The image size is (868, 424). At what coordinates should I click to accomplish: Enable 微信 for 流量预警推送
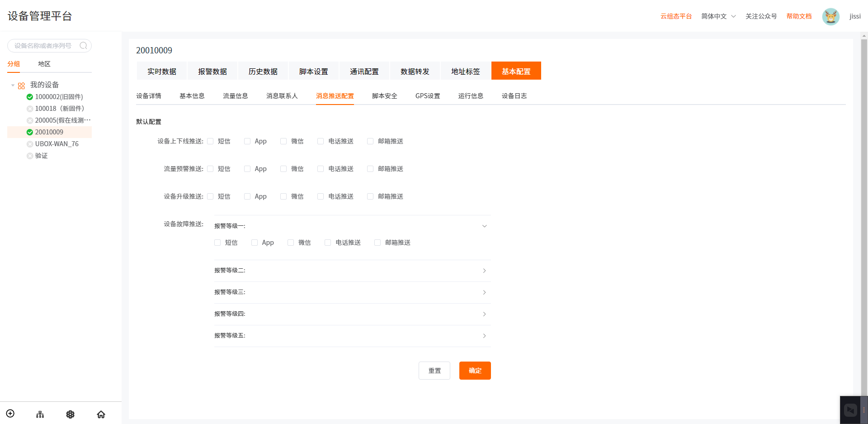coord(283,169)
